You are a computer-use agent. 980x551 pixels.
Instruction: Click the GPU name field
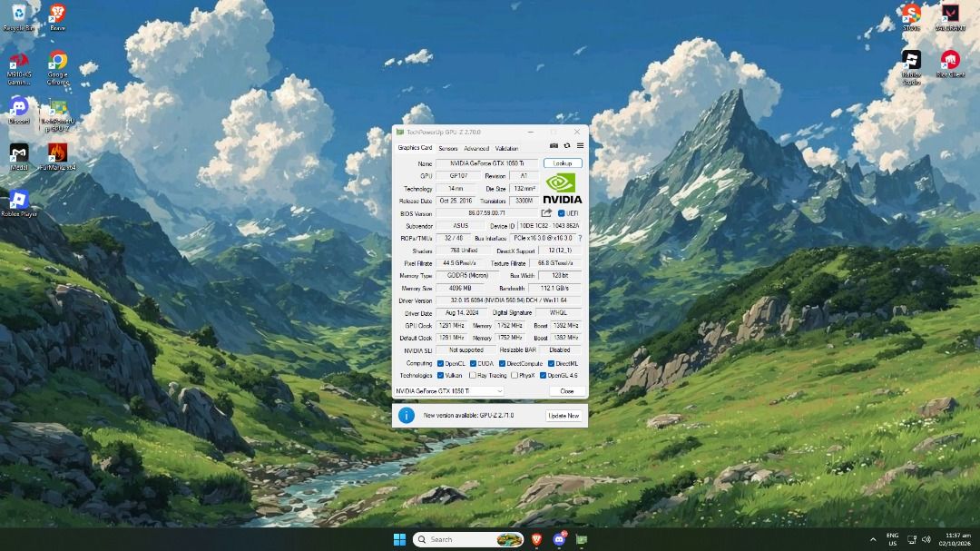coord(487,163)
